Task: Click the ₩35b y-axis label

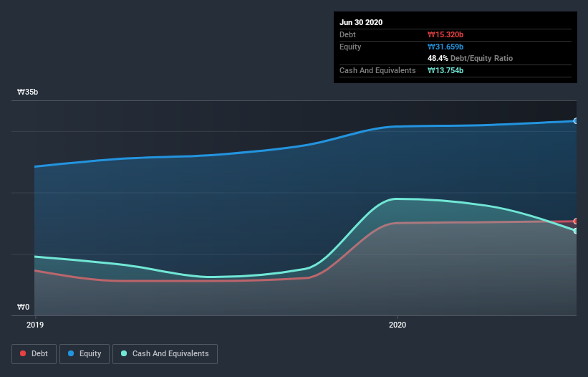Action: pos(28,92)
